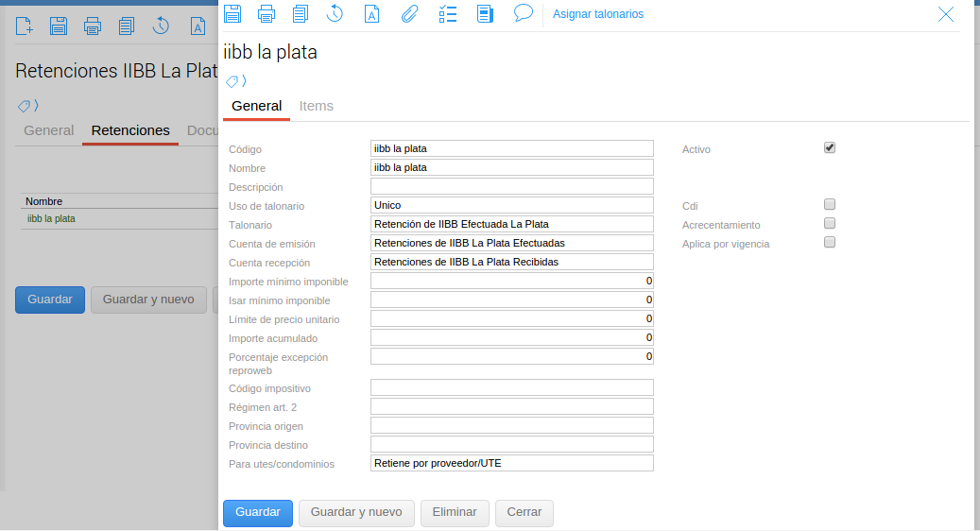The width and height of the screenshot is (980, 531).
Task: Click history icon in background window toolbar
Action: (162, 26)
